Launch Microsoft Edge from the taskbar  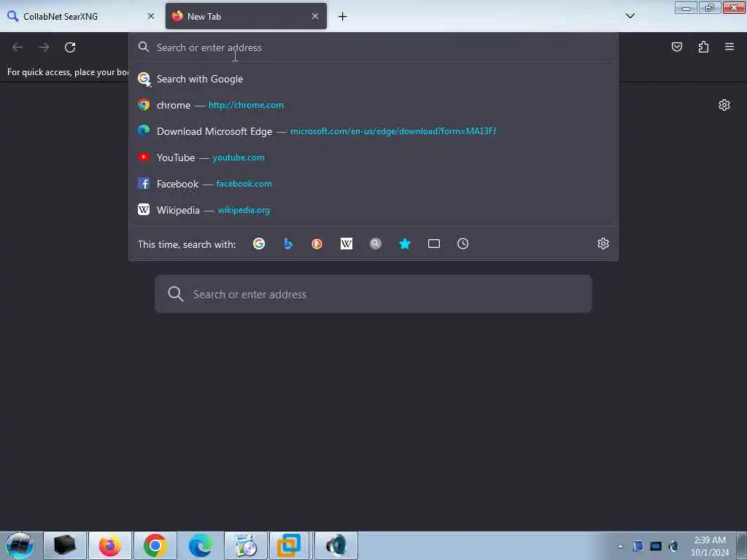pyautogui.click(x=200, y=545)
